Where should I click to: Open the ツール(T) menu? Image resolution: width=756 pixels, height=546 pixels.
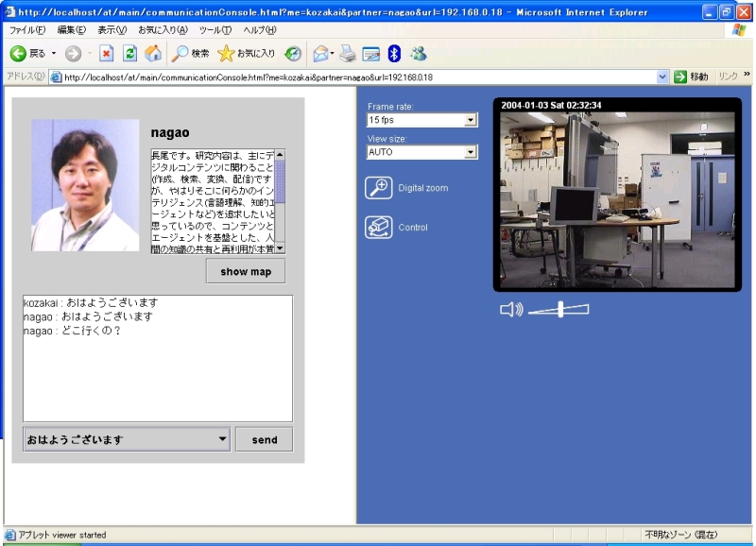coord(215,30)
